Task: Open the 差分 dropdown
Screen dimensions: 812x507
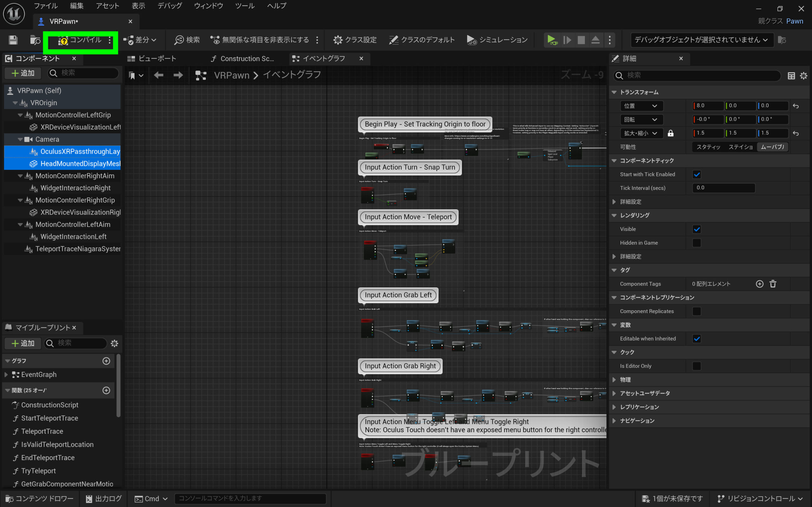Action: (x=140, y=40)
